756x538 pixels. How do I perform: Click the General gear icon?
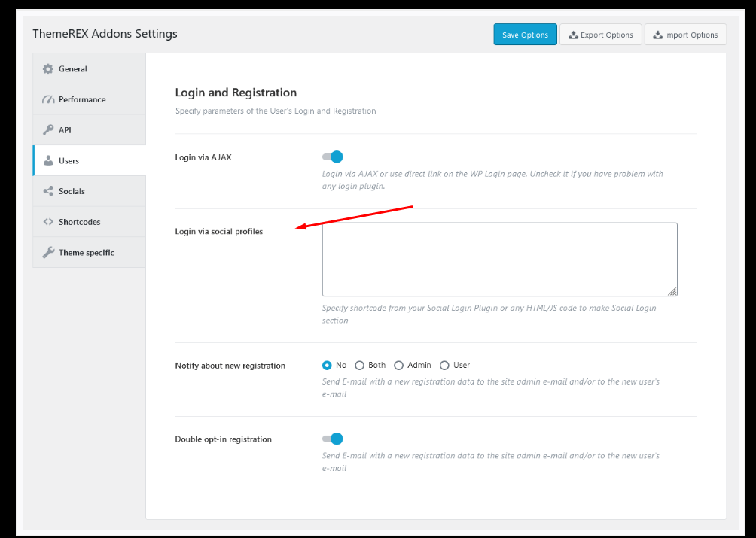click(47, 69)
